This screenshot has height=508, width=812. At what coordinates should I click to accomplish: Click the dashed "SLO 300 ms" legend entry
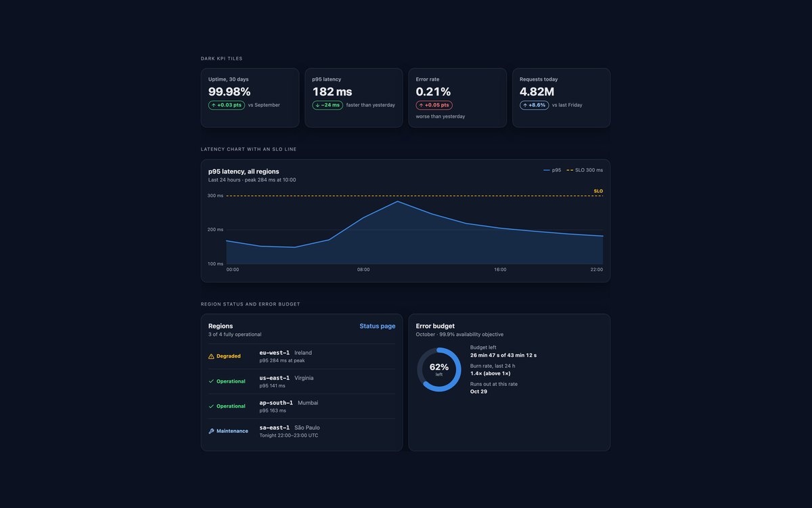coord(585,170)
